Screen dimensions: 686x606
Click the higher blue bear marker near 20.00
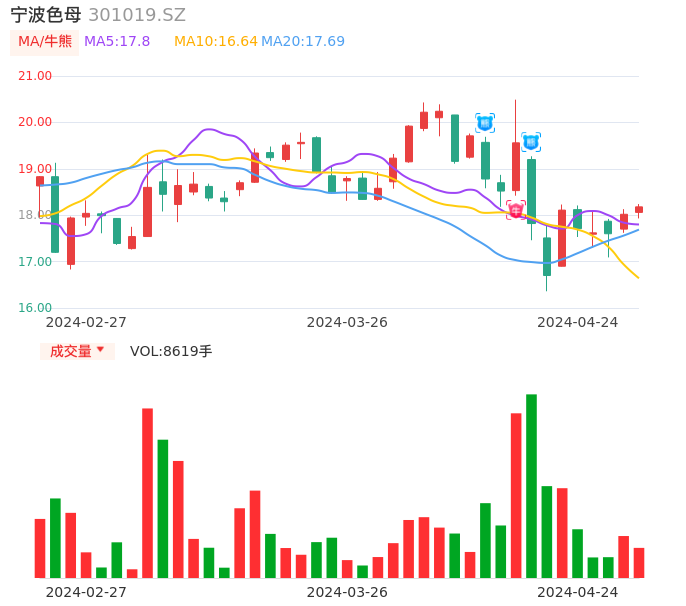pos(485,123)
